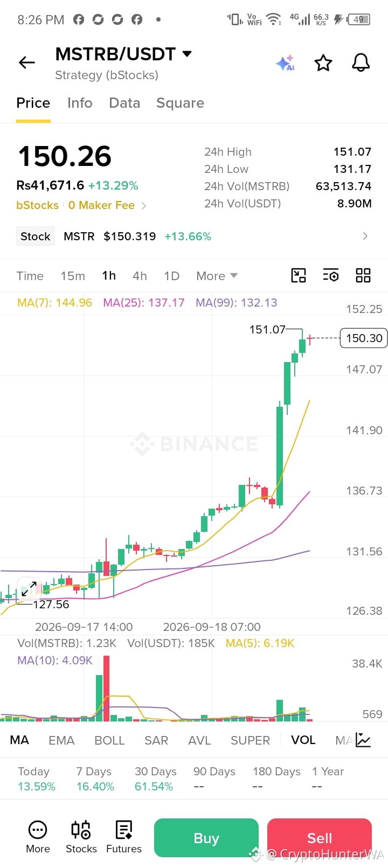Tap the back arrow icon
Viewport: 388px width, 868px height.
click(26, 63)
